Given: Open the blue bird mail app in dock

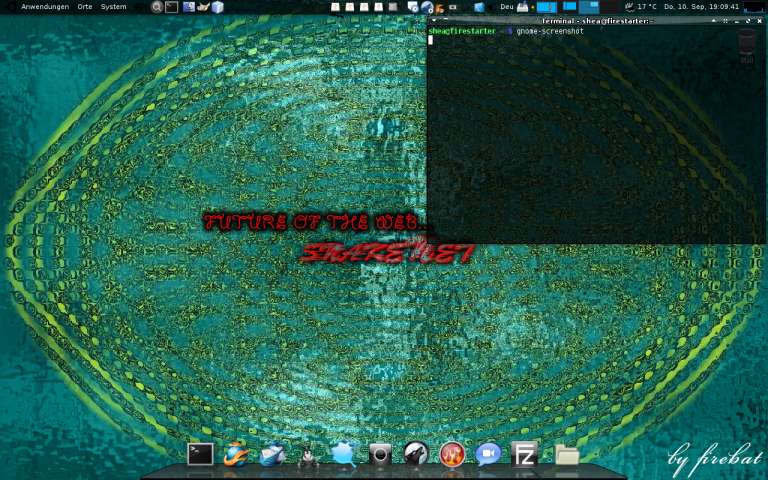Looking at the screenshot, I should (x=272, y=454).
